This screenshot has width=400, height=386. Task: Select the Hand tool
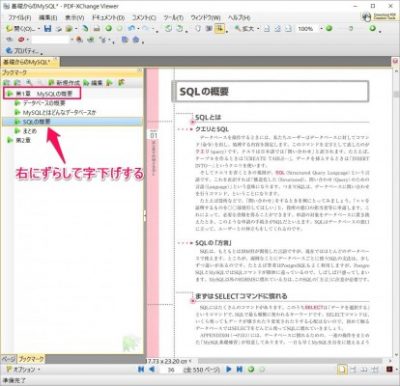pyautogui.click(x=198, y=29)
